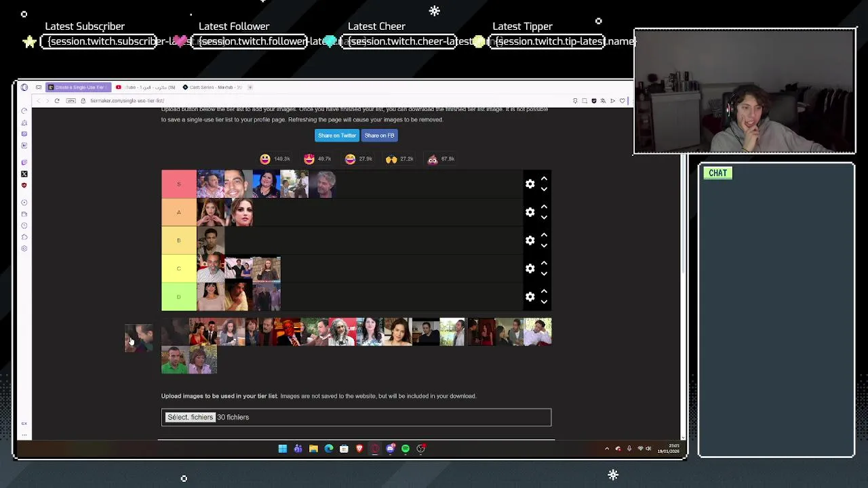
Task: Switch to the YouTube browser tab
Action: (x=146, y=87)
